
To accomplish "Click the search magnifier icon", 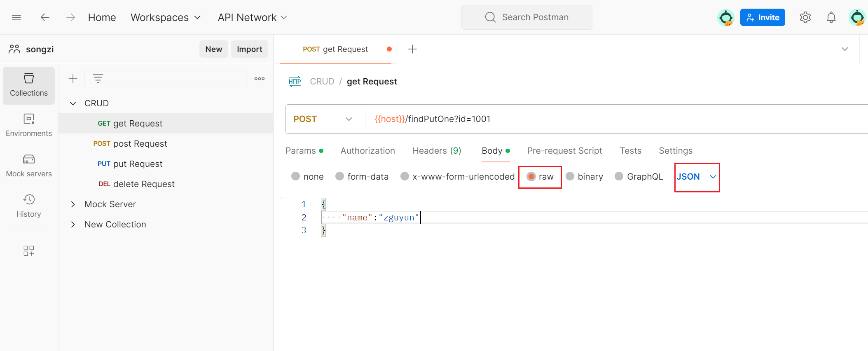I will 490,17.
